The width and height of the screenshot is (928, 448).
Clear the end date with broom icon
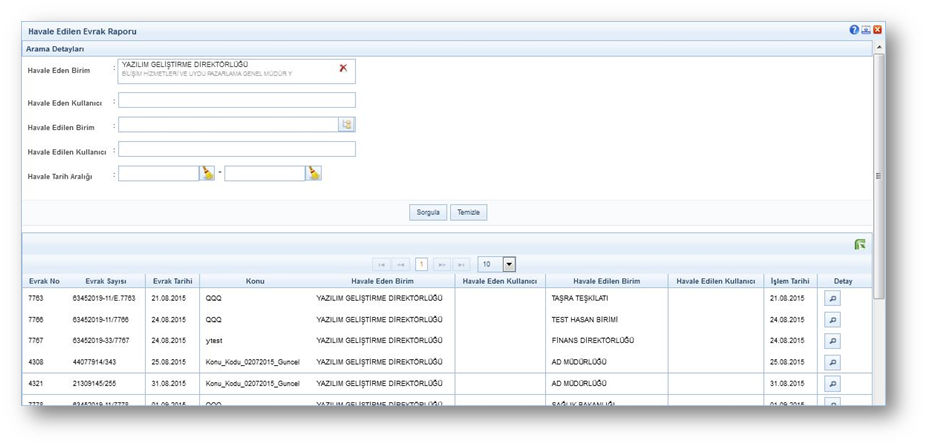tap(313, 173)
